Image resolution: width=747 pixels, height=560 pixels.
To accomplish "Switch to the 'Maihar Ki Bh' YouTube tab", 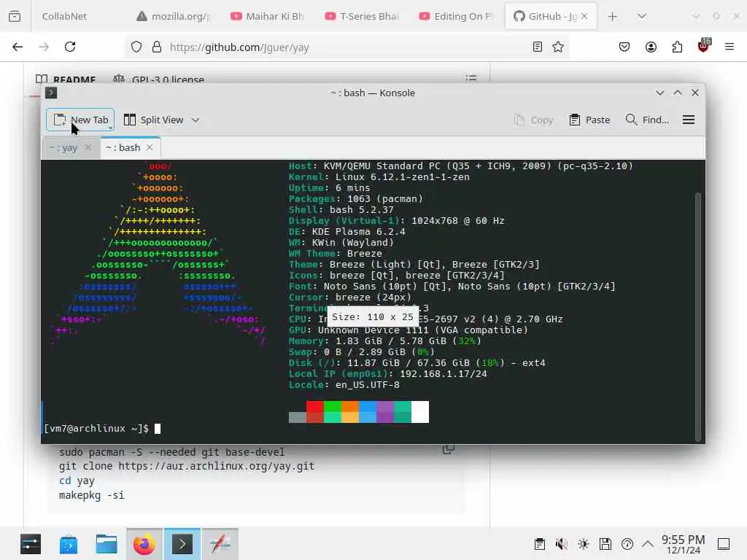I will pyautogui.click(x=268, y=16).
